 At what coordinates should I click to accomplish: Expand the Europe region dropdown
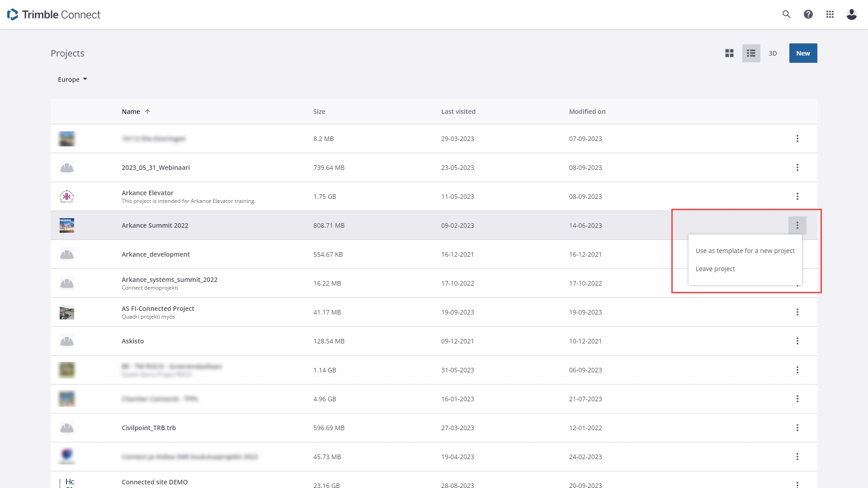[72, 80]
